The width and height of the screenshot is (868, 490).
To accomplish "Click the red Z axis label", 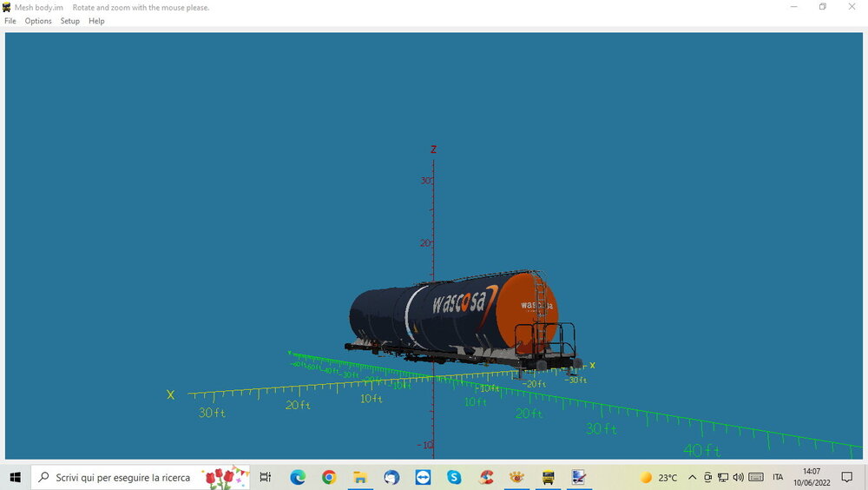I will (433, 149).
